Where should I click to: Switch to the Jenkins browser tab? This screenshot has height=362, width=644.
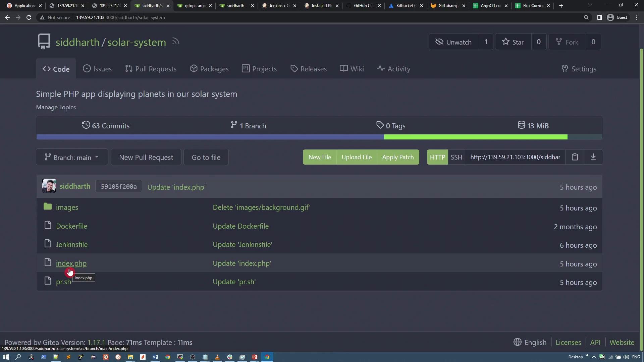[x=279, y=6]
